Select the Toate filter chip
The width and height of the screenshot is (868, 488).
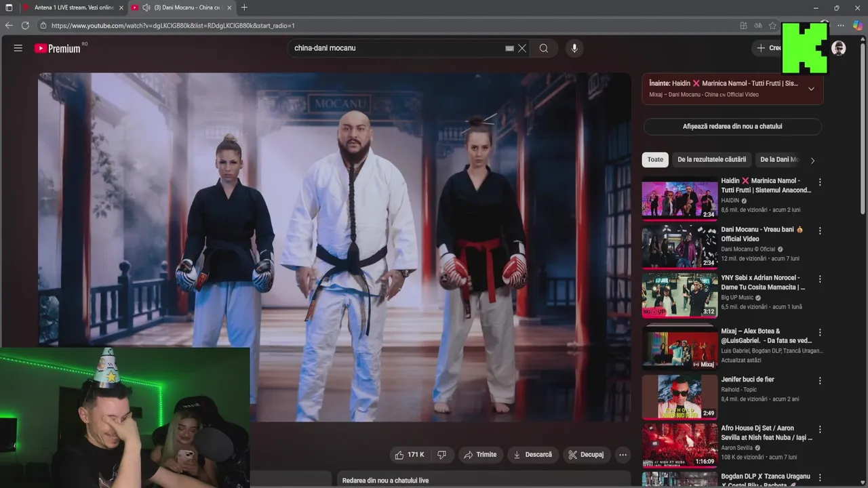[655, 160]
